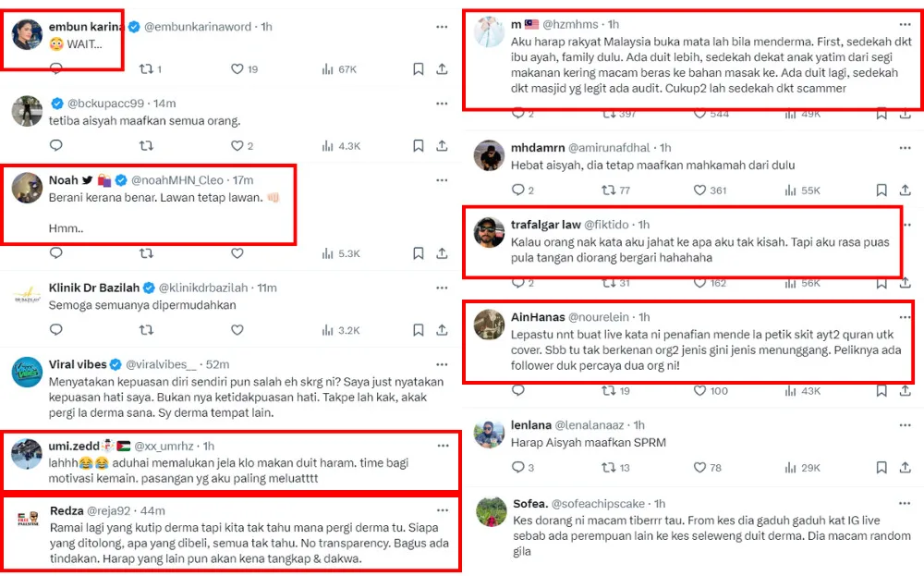Share embun karina's tweet
The image size is (924, 576).
point(442,69)
